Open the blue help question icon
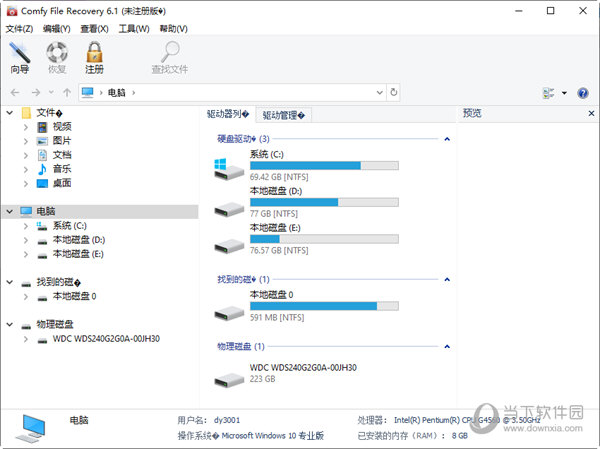 pyautogui.click(x=583, y=93)
